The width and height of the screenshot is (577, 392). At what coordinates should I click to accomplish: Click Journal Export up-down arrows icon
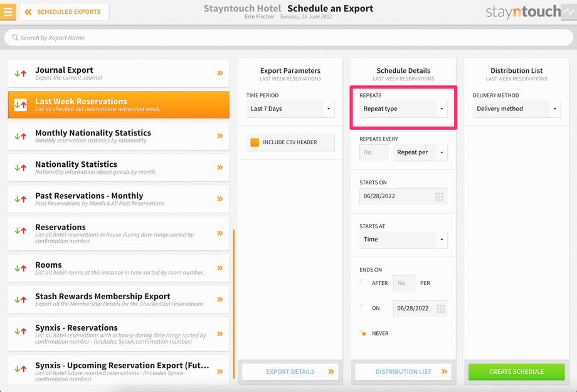[21, 73]
